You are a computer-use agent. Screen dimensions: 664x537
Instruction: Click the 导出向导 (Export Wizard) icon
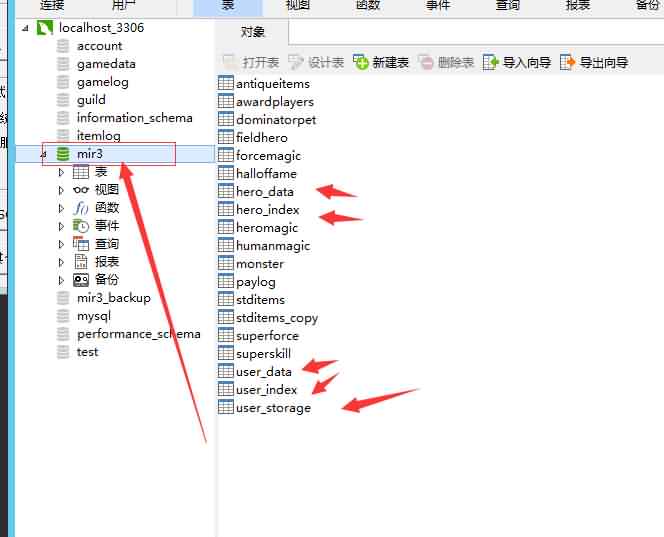pos(568,62)
